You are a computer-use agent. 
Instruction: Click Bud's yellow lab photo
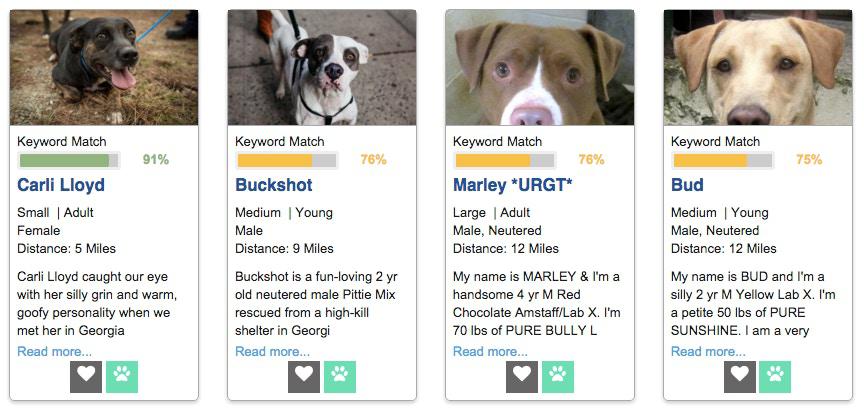click(758, 67)
